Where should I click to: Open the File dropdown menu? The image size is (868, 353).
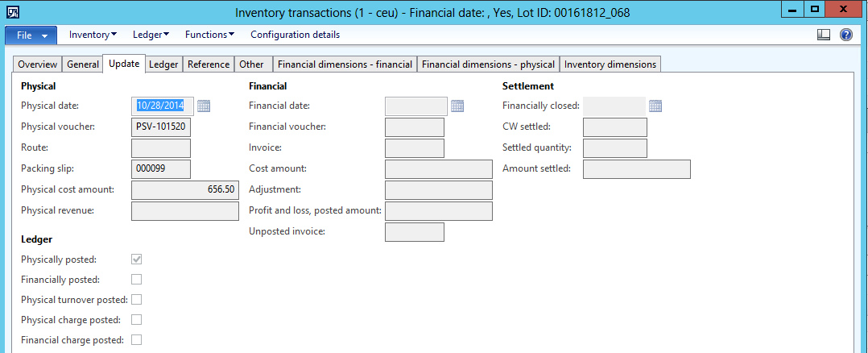point(31,35)
